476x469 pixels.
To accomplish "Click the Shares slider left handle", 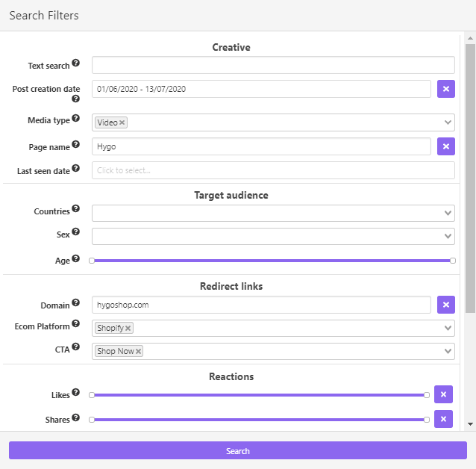I will (92, 420).
